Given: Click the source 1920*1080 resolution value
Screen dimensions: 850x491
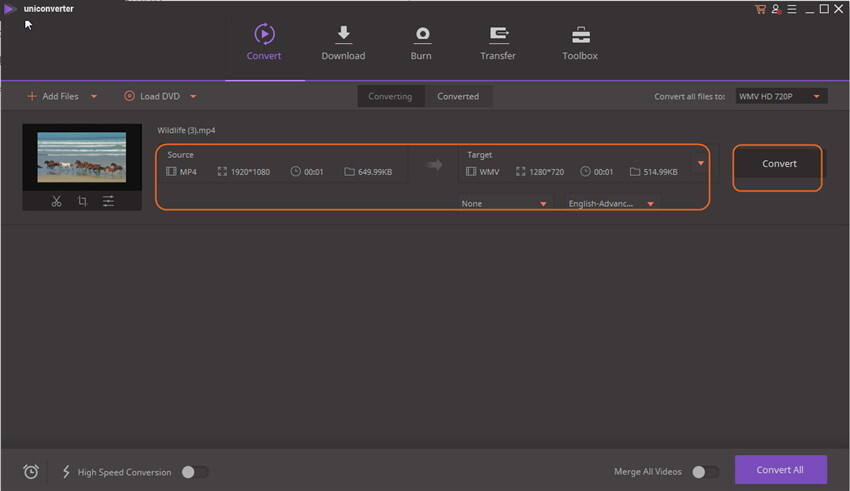Looking at the screenshot, I should 250,172.
